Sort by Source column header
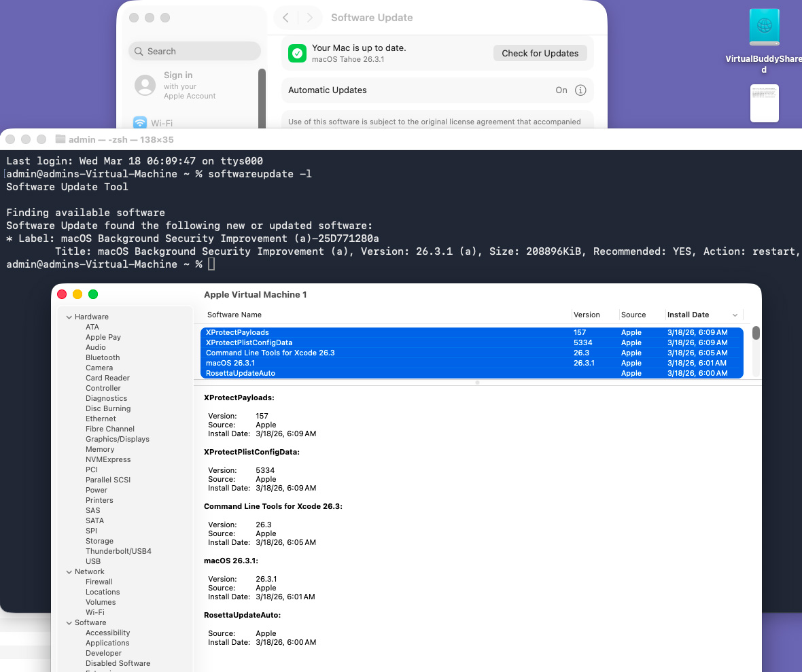This screenshot has height=672, width=802. [633, 315]
